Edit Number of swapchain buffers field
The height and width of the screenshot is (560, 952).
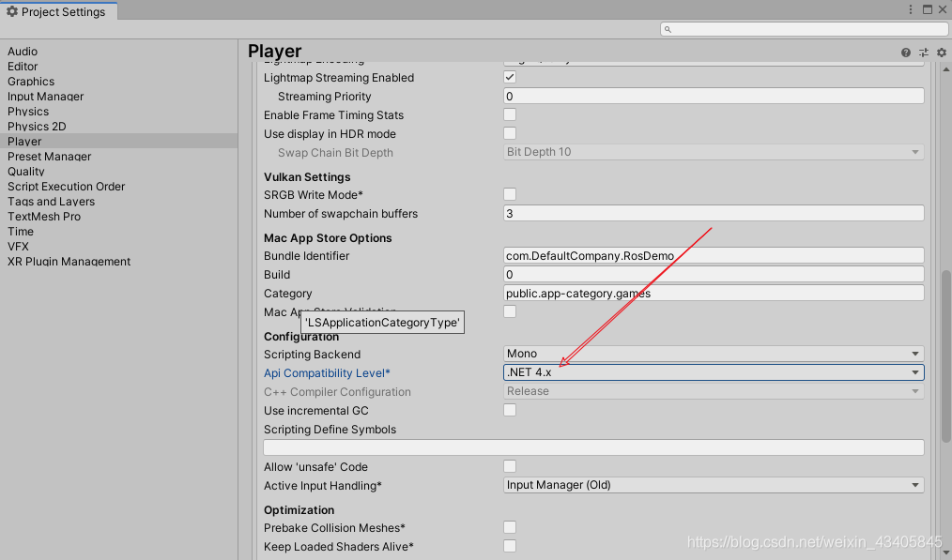pos(714,213)
